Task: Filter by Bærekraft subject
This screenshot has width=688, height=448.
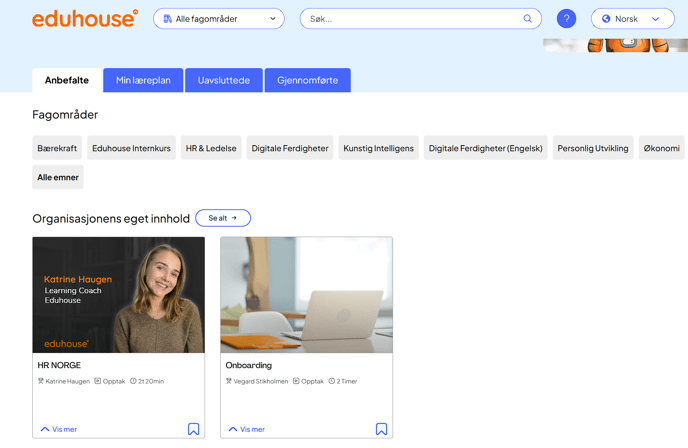Action: [x=57, y=148]
